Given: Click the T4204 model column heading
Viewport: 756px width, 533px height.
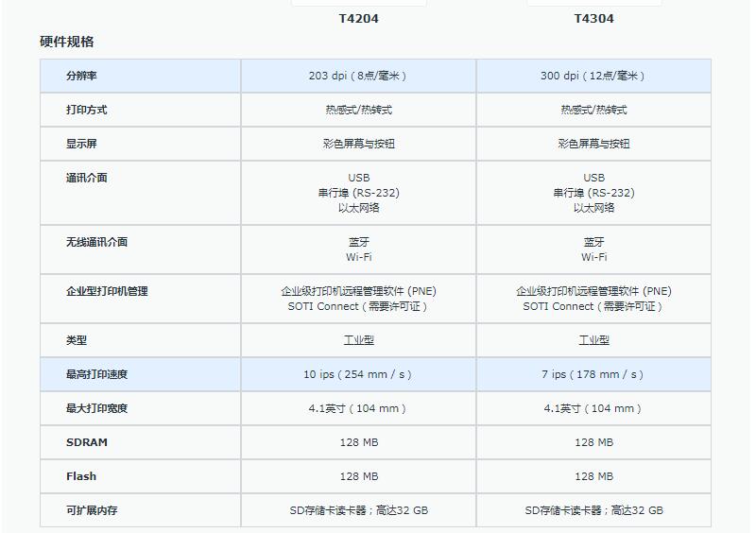Looking at the screenshot, I should (359, 19).
